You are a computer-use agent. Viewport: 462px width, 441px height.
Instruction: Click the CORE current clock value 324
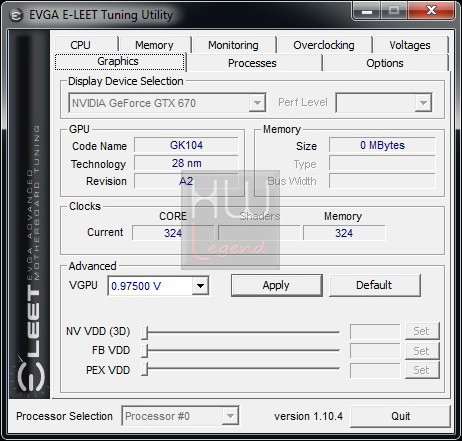tap(173, 233)
